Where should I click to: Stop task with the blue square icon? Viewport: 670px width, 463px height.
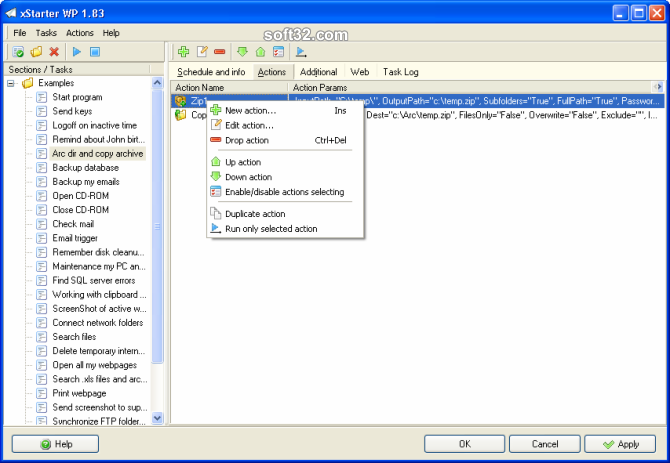pos(95,52)
